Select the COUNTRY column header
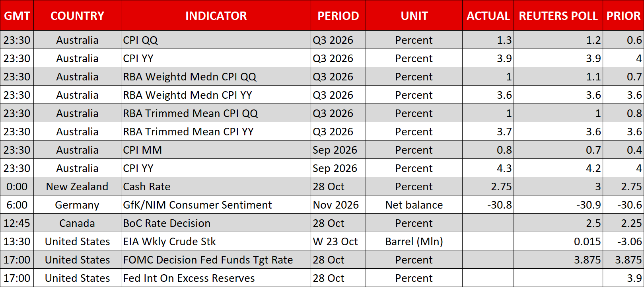Image resolution: width=644 pixels, height=287 pixels. [77, 16]
